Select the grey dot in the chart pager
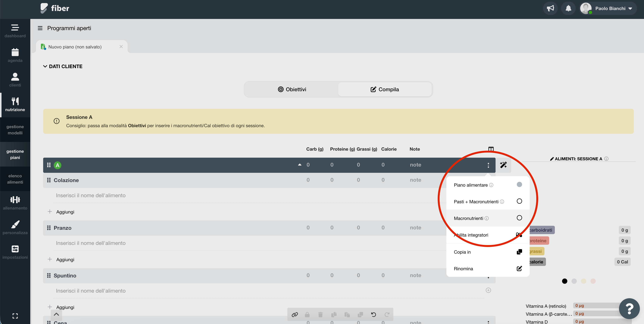 point(574,281)
